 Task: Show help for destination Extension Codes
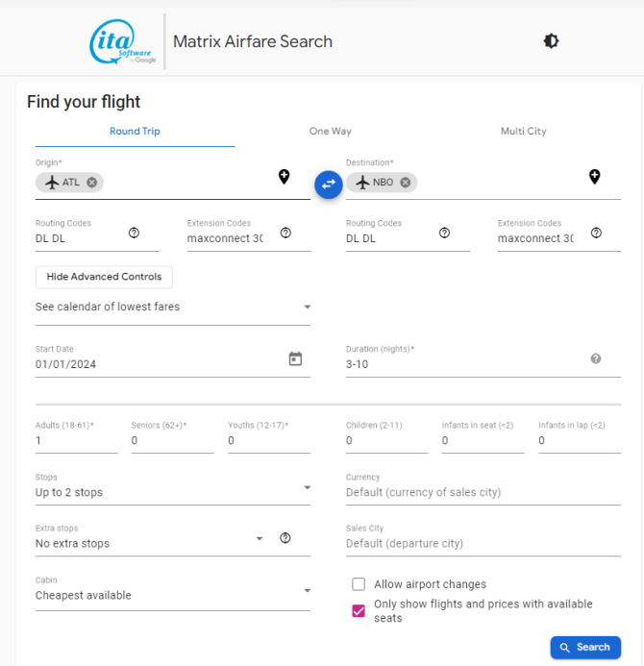[596, 233]
